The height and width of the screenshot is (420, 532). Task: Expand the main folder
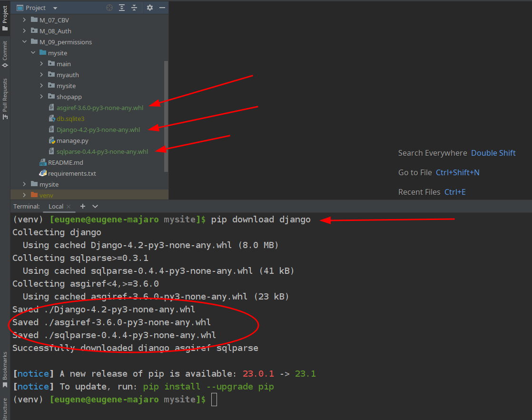41,64
